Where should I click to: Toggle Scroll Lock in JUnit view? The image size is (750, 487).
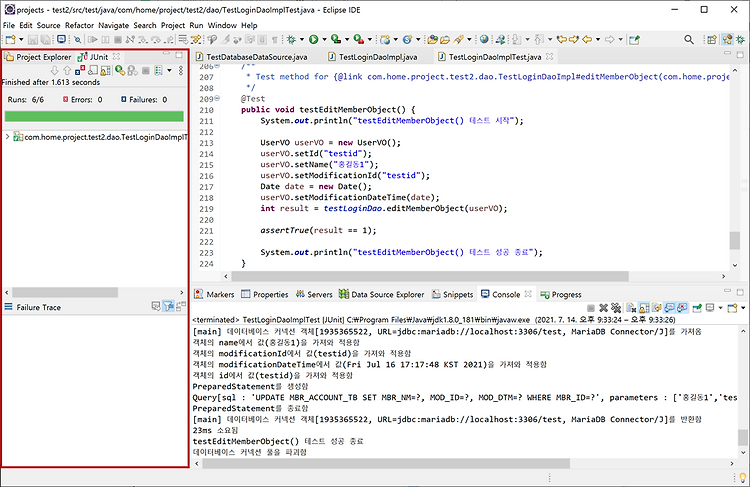[x=105, y=70]
